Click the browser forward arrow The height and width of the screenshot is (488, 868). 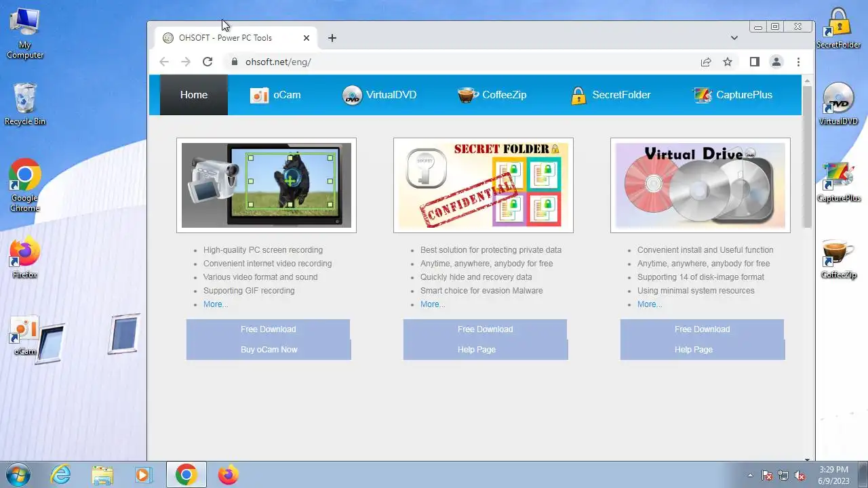186,62
